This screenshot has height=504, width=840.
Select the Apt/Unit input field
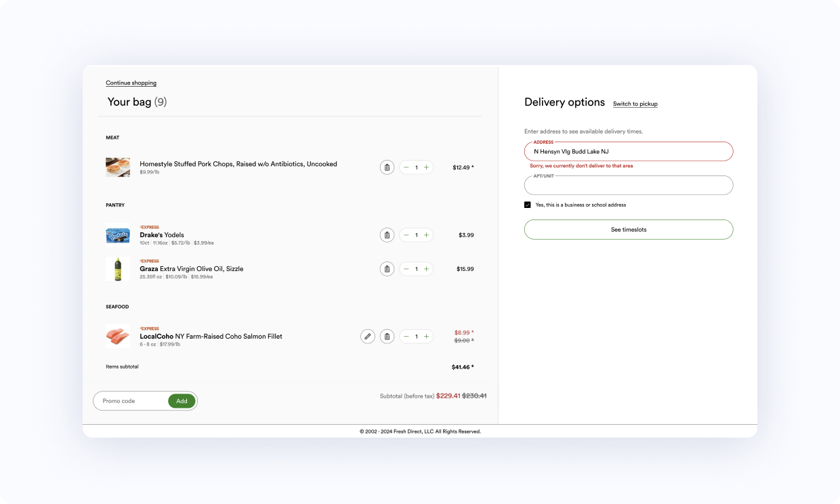[628, 186]
